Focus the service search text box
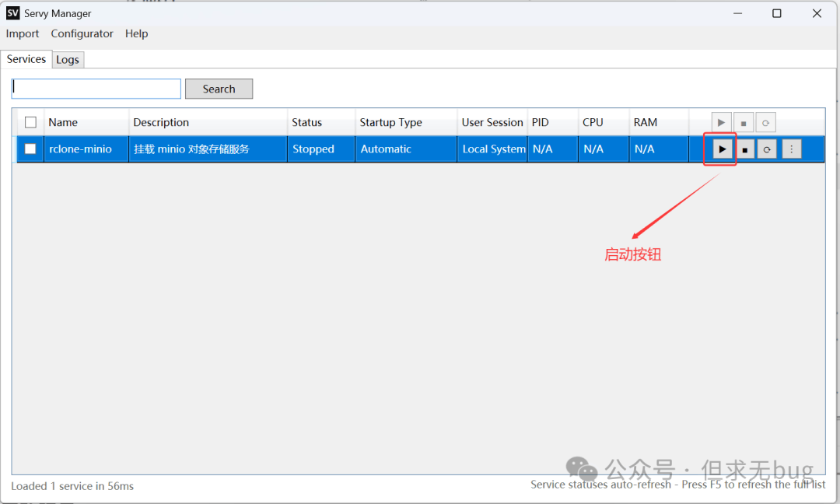The width and height of the screenshot is (840, 504). [x=96, y=89]
